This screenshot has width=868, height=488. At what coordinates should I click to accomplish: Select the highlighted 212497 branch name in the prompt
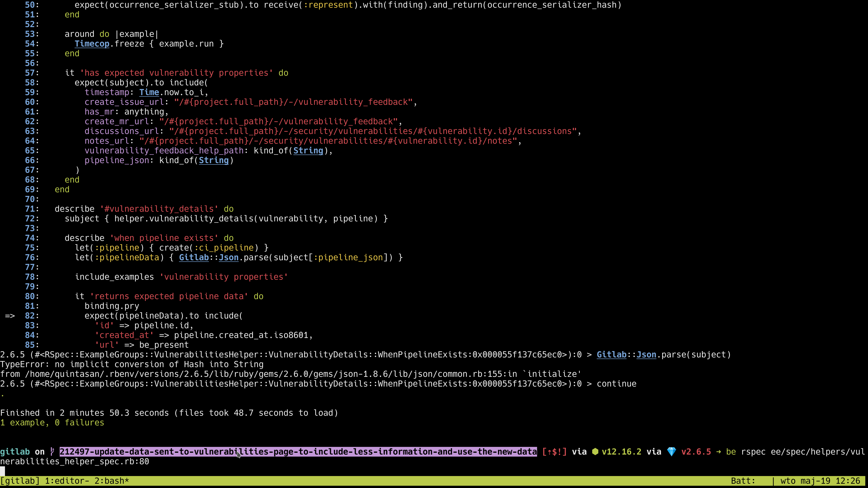[x=297, y=452]
